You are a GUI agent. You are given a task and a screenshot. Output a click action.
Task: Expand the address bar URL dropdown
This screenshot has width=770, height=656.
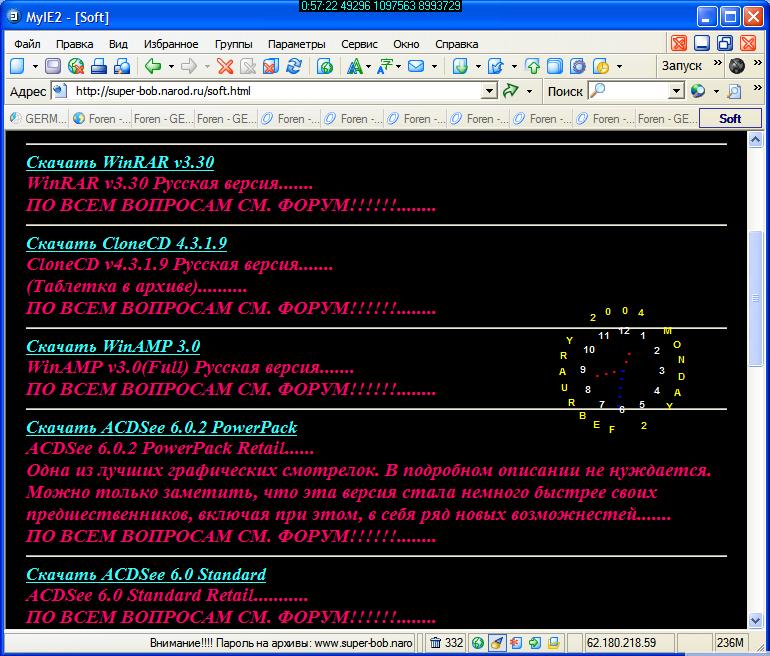tap(489, 91)
